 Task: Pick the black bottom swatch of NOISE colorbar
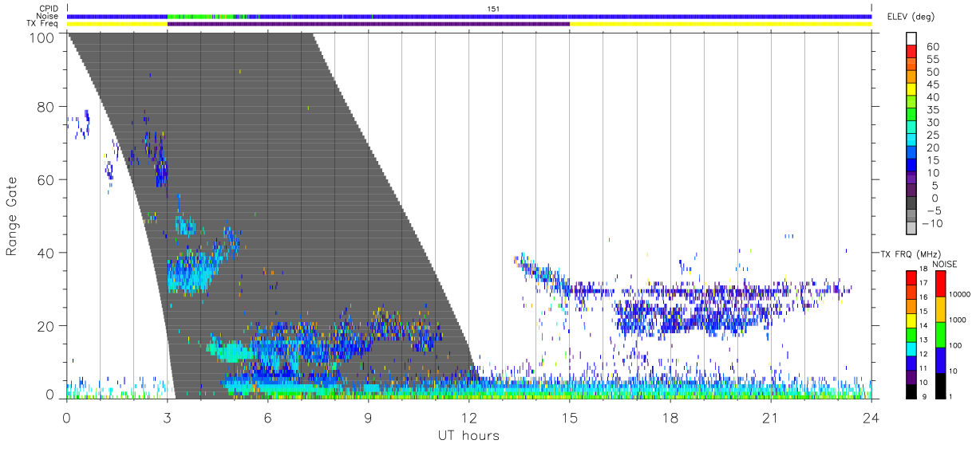click(x=939, y=384)
